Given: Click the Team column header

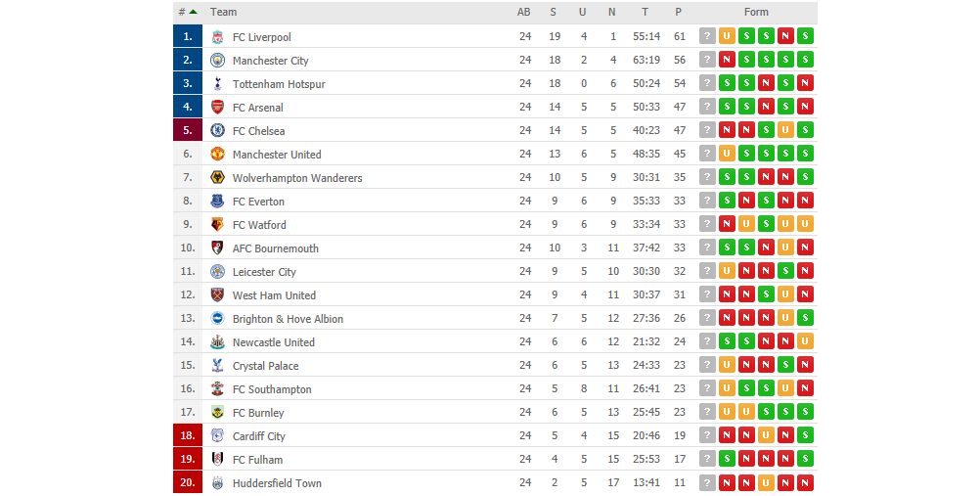Looking at the screenshot, I should (223, 12).
